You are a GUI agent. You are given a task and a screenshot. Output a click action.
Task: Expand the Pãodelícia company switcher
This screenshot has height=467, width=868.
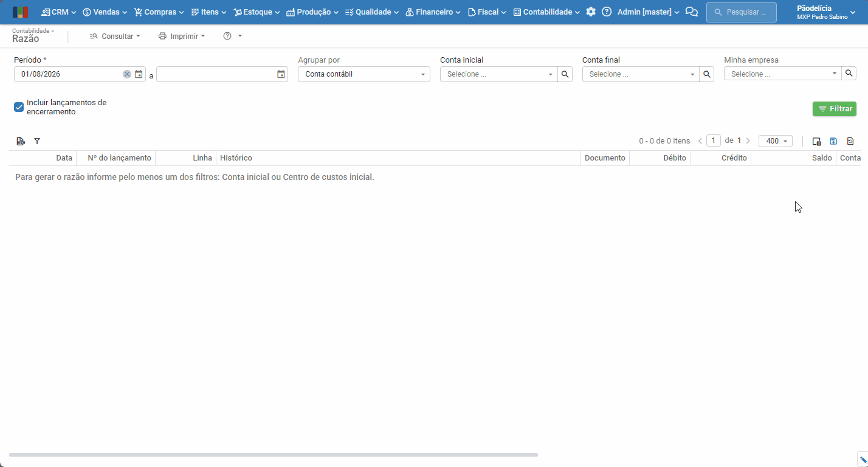[x=826, y=12]
